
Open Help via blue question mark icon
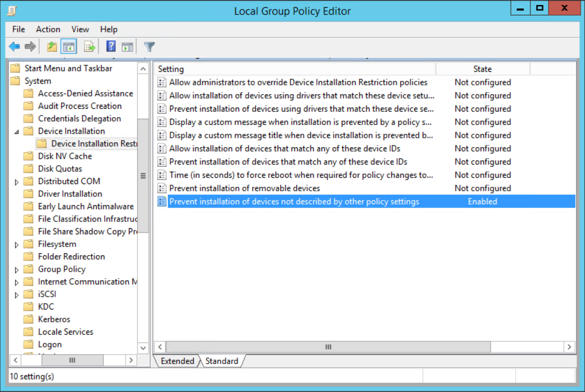coord(111,47)
